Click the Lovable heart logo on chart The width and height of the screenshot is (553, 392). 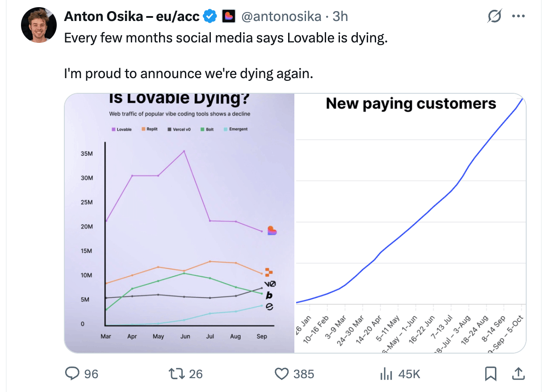coord(272,230)
